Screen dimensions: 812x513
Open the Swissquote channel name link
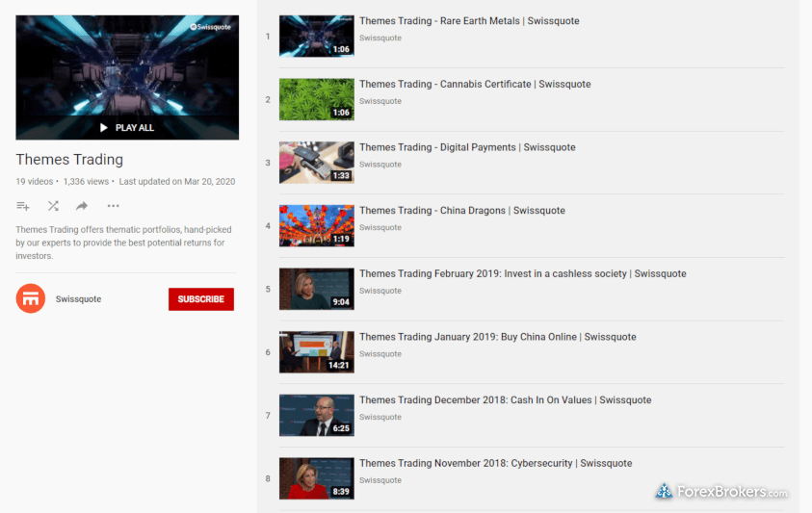point(78,299)
